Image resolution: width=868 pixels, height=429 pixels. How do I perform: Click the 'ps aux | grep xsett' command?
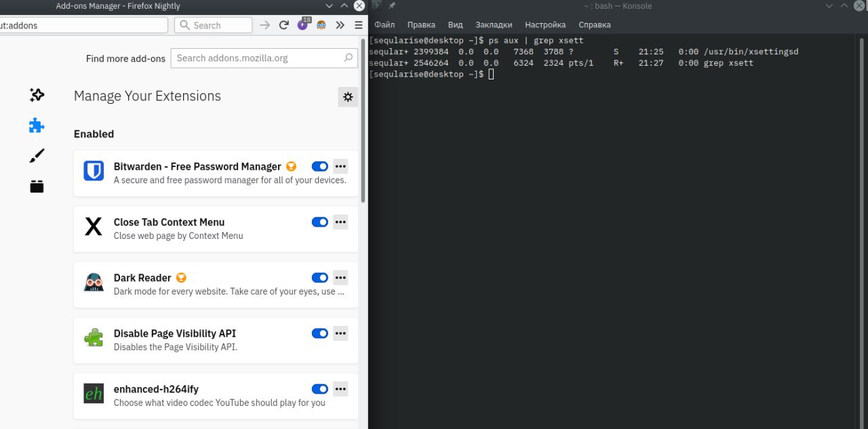tap(536, 40)
